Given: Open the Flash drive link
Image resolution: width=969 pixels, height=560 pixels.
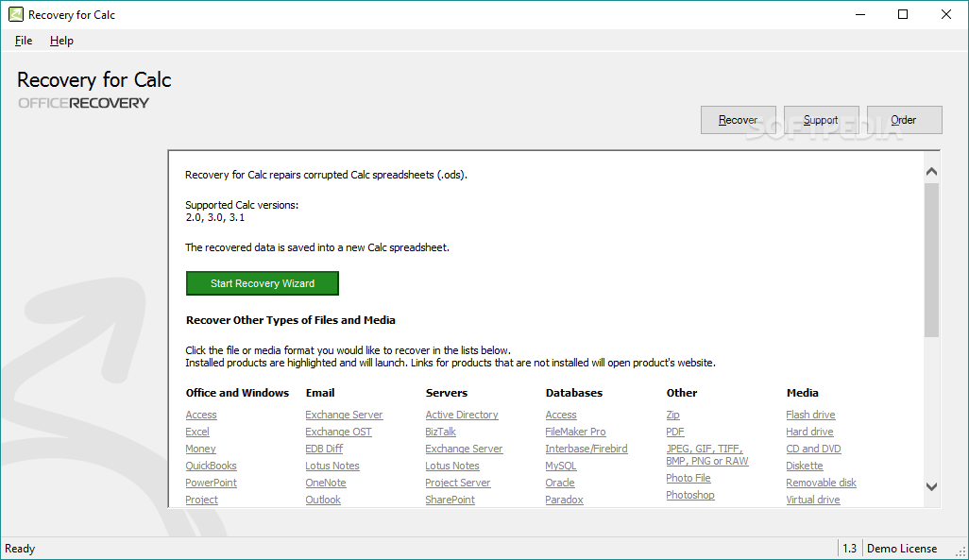Looking at the screenshot, I should [x=810, y=415].
